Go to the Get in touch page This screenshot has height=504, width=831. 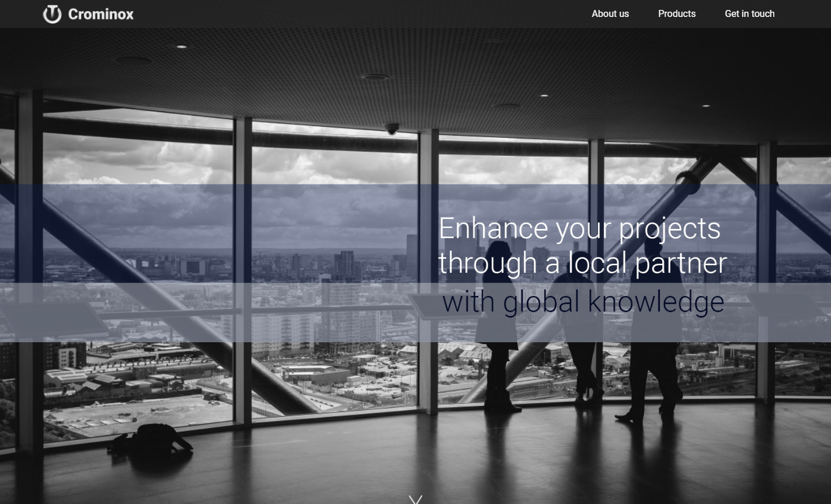pos(749,14)
